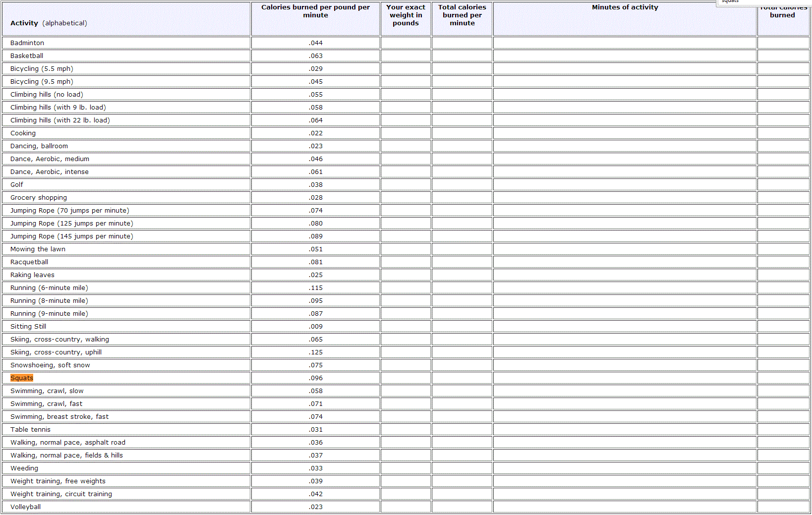812x515 pixels.
Task: Select the Basketball row label
Action: pos(27,56)
